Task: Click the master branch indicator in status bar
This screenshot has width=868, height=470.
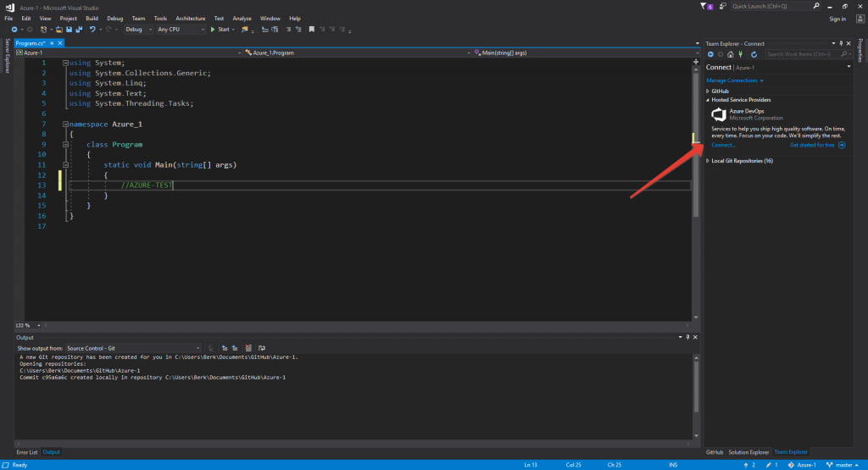Action: click(842, 465)
